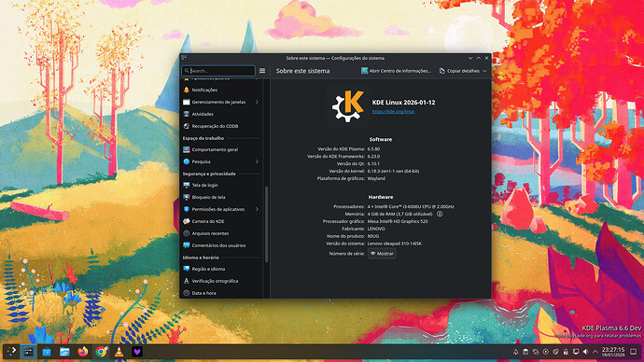The width and height of the screenshot is (644, 362).
Task: Open the purple heart app in taskbar
Action: (x=137, y=352)
